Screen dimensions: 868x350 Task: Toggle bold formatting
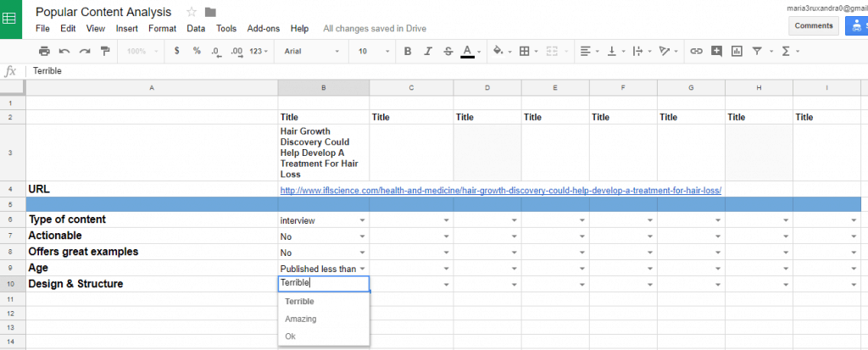click(x=408, y=51)
